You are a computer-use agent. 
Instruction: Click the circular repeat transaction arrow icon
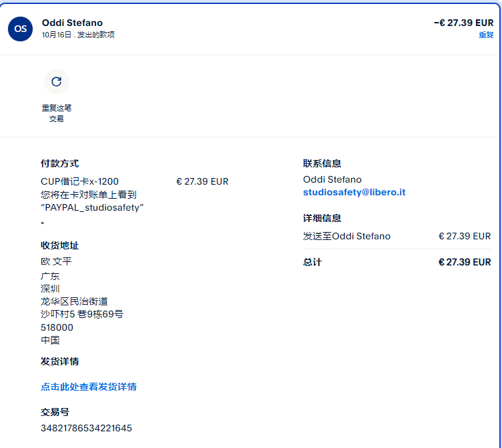point(56,81)
